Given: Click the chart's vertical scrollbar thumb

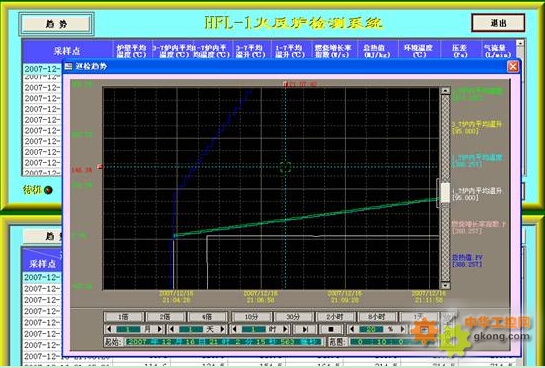Looking at the screenshot, I should pyautogui.click(x=445, y=193).
